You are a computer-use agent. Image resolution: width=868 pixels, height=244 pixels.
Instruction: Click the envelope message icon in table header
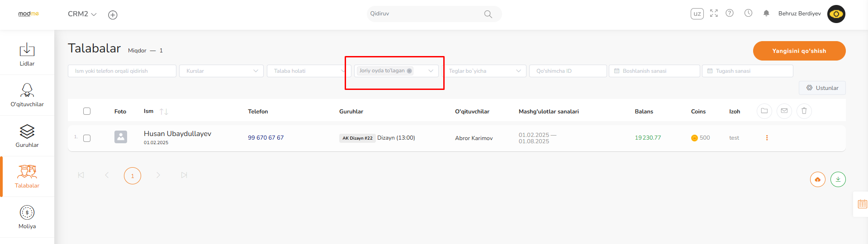784,111
